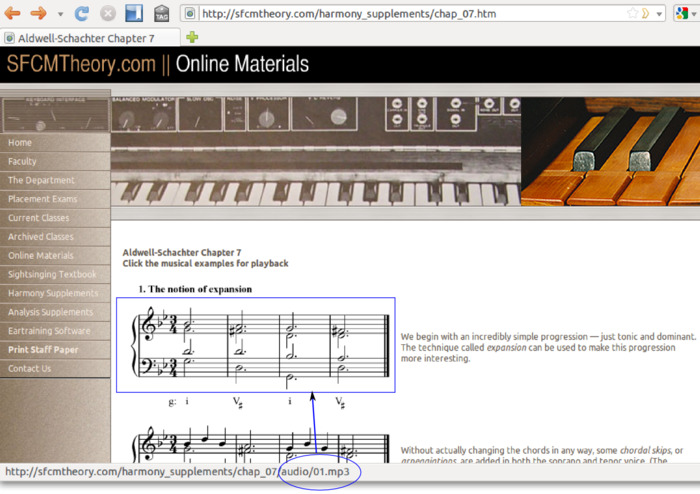The image size is (700, 494).
Task: Click the grey stop loading button
Action: point(108,13)
